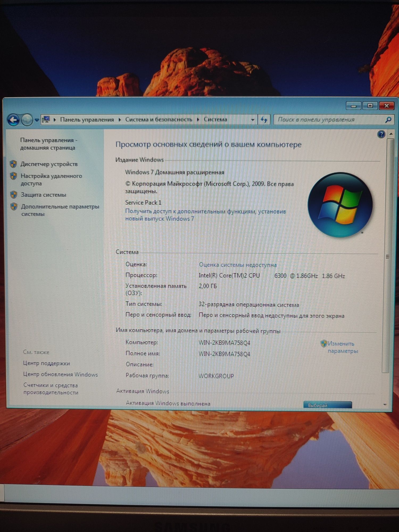This screenshot has width=399, height=532.
Task: Click computer name next to Компьютер:
Action: (x=224, y=343)
